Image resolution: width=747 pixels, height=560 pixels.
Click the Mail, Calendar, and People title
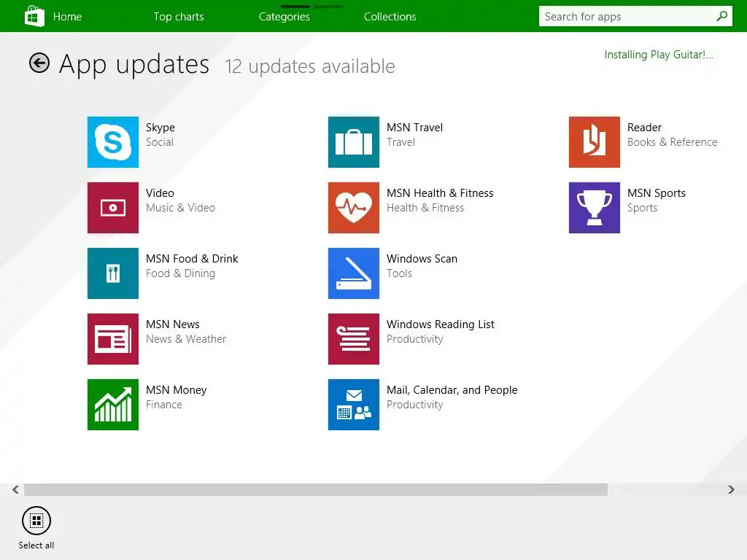[x=452, y=391]
